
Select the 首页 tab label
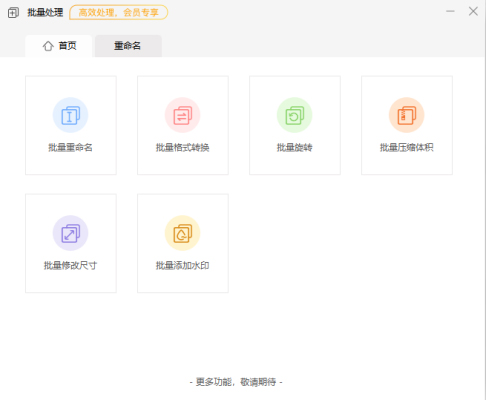(68, 46)
